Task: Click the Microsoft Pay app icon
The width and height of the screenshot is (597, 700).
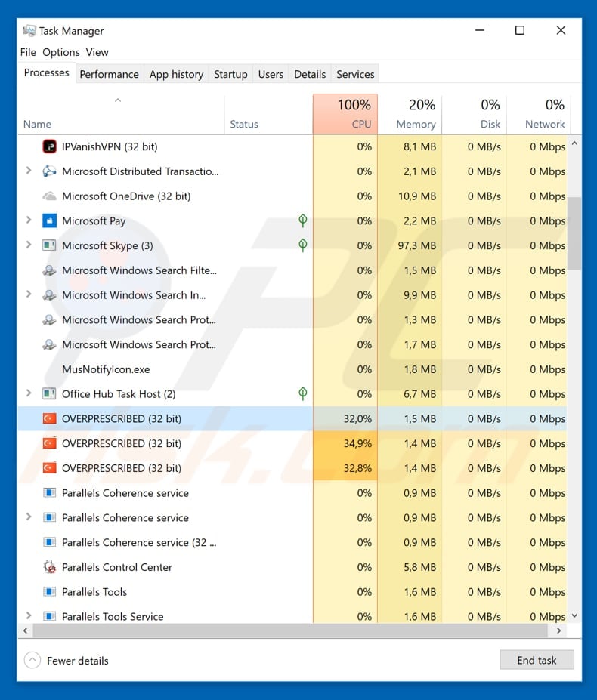Action: (49, 220)
